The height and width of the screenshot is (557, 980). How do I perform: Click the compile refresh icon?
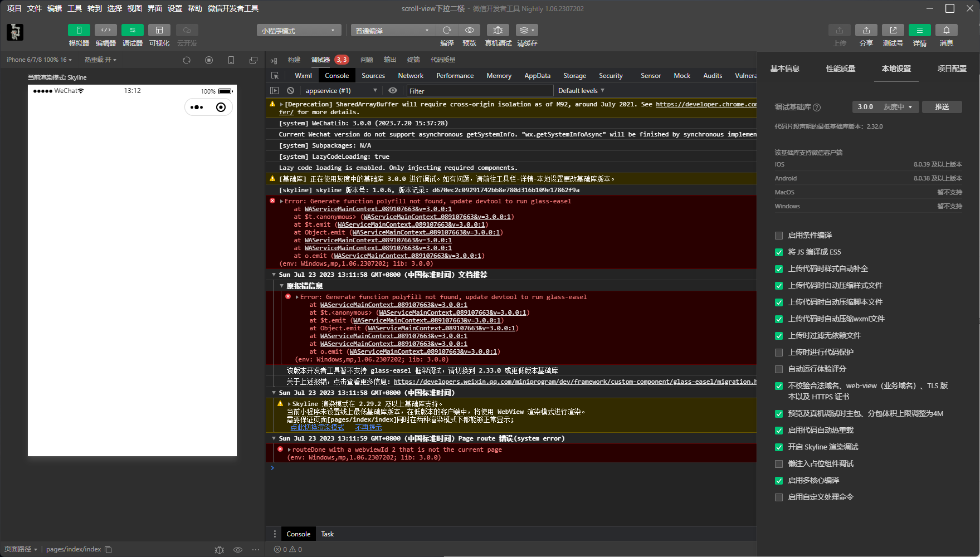[447, 30]
